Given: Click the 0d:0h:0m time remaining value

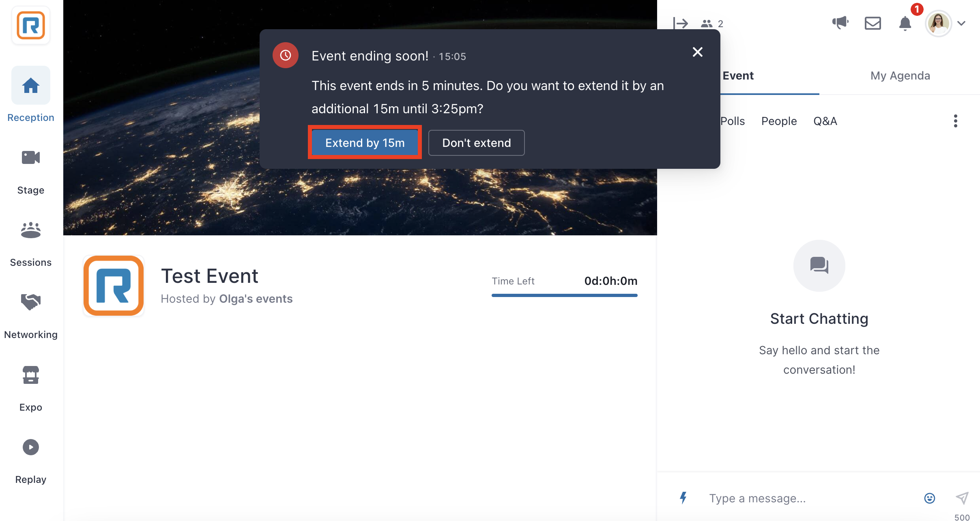Looking at the screenshot, I should tap(611, 281).
